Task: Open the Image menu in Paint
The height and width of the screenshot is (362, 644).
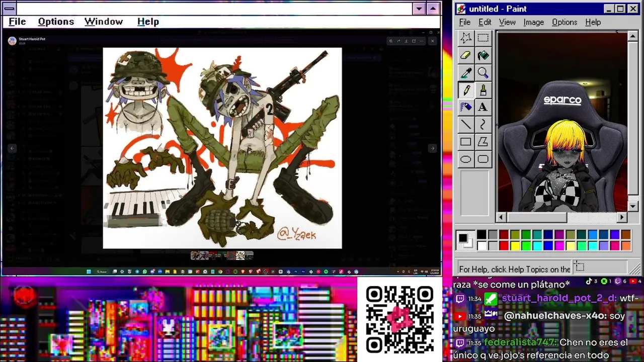Action: (533, 22)
